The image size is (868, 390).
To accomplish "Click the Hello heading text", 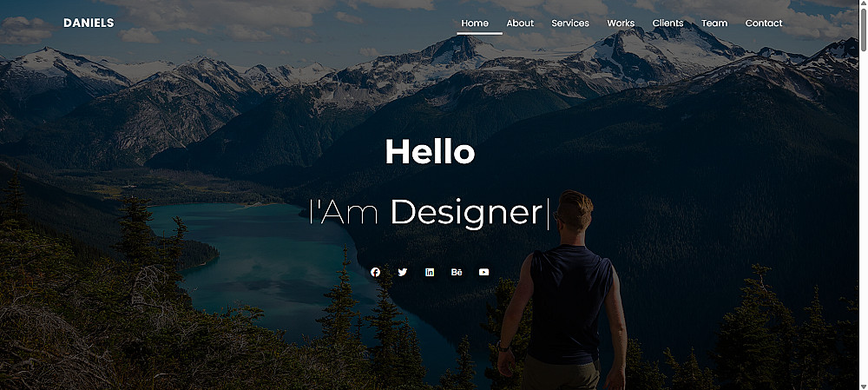I will [x=431, y=151].
